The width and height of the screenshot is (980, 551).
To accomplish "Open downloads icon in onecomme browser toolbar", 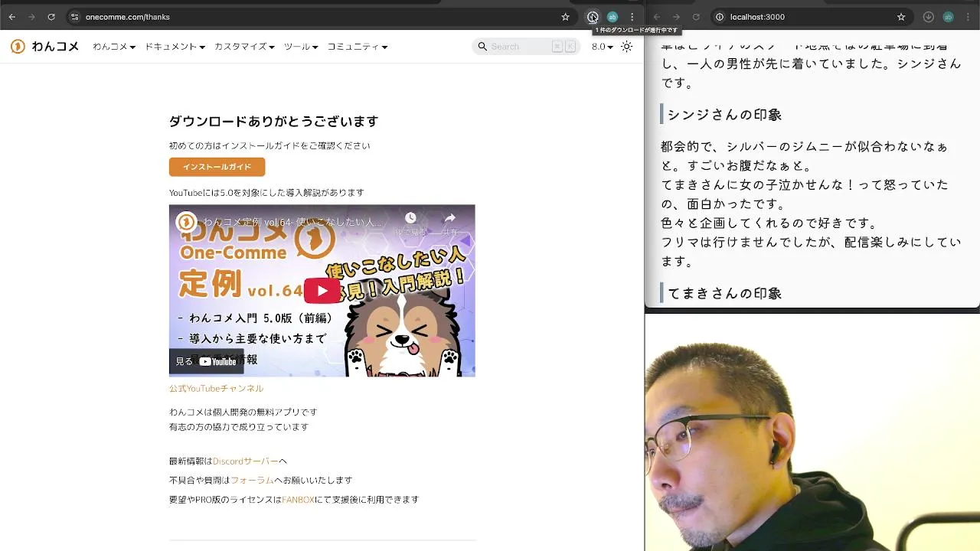I will (593, 17).
